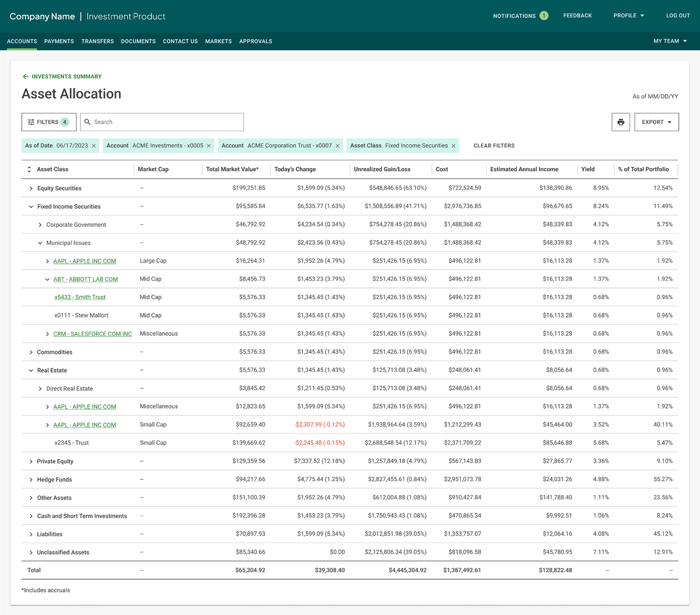
Task: Open the x5433 - Smith Trust link
Action: pos(80,297)
